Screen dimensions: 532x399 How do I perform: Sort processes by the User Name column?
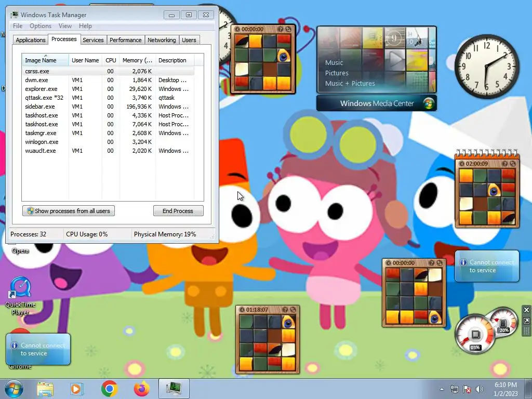[x=85, y=60]
